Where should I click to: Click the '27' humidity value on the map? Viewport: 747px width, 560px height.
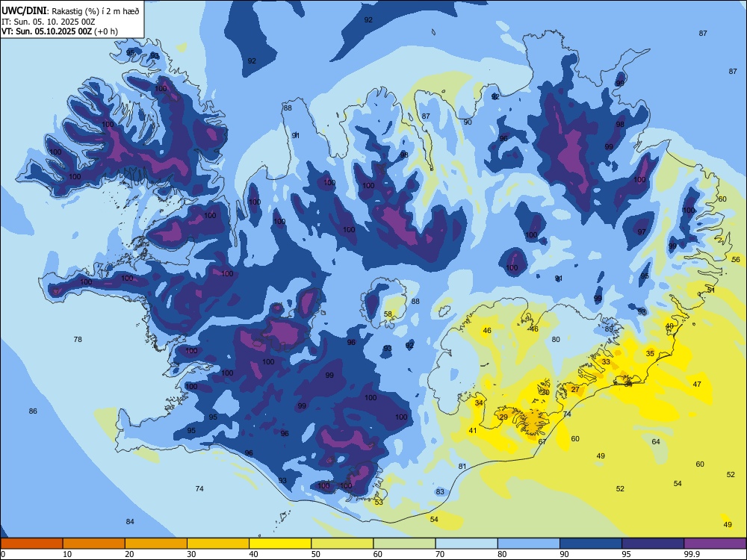pyautogui.click(x=575, y=390)
